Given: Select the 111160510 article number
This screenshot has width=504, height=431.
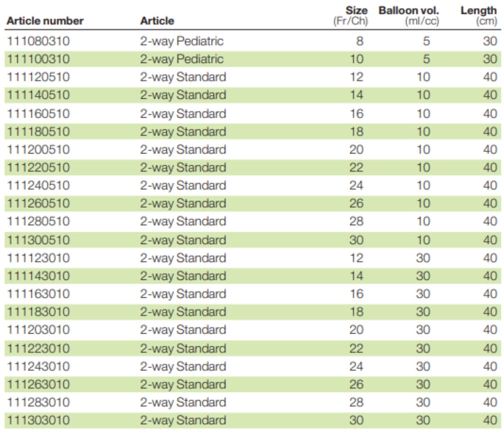Looking at the screenshot, I should click(x=38, y=114).
